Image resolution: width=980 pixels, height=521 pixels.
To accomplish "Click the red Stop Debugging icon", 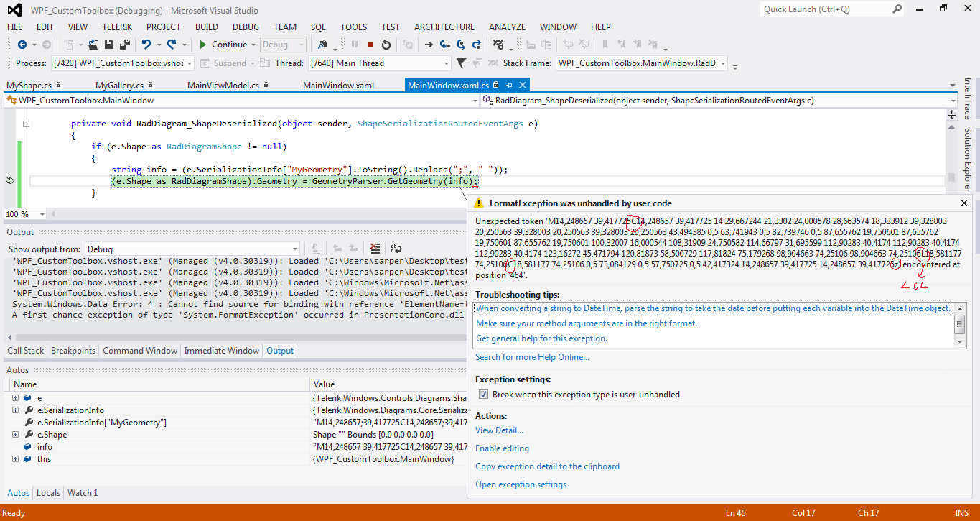I will (370, 45).
